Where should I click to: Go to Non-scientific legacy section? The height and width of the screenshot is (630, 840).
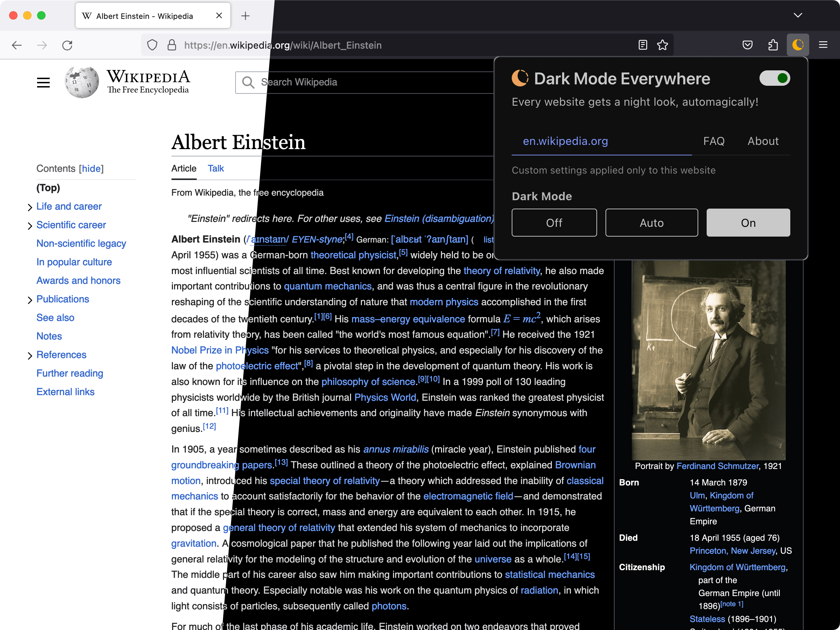point(81,243)
